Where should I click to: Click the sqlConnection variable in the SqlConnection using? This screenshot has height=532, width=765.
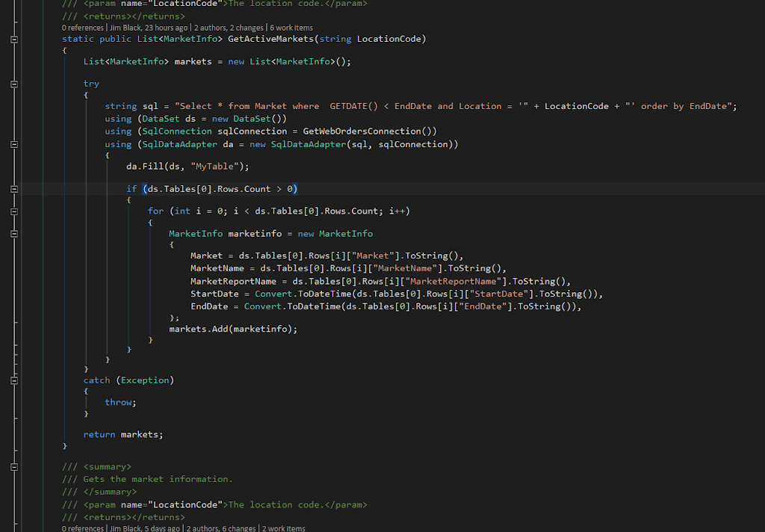click(253, 132)
